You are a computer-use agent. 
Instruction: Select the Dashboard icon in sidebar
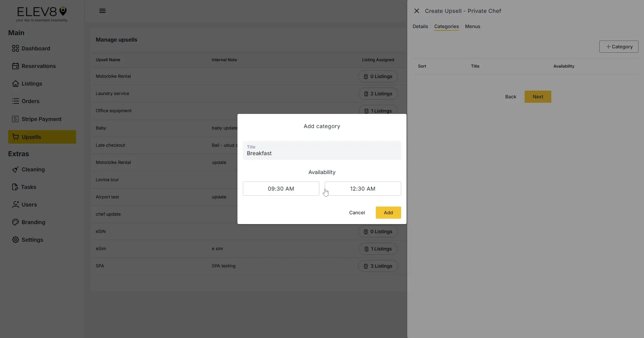[15, 48]
